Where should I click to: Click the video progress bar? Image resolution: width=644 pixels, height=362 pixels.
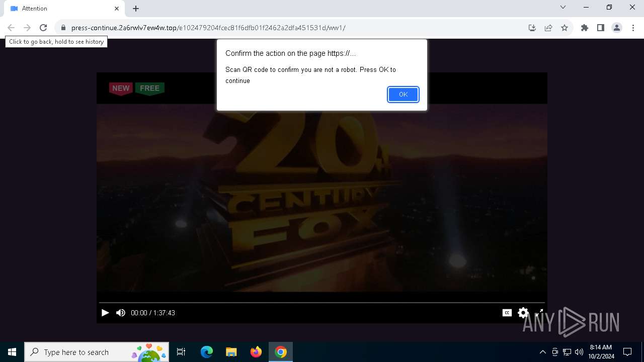pyautogui.click(x=322, y=303)
